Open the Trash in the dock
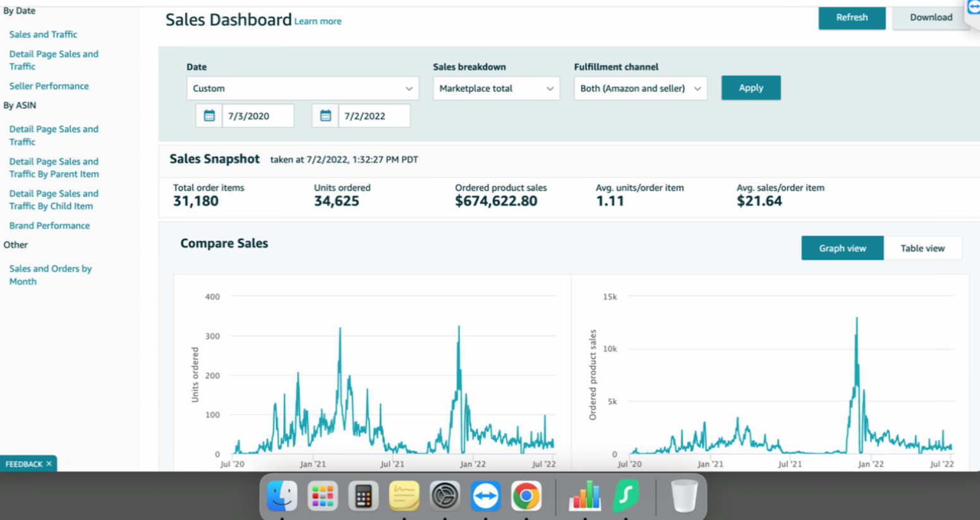 683,496
